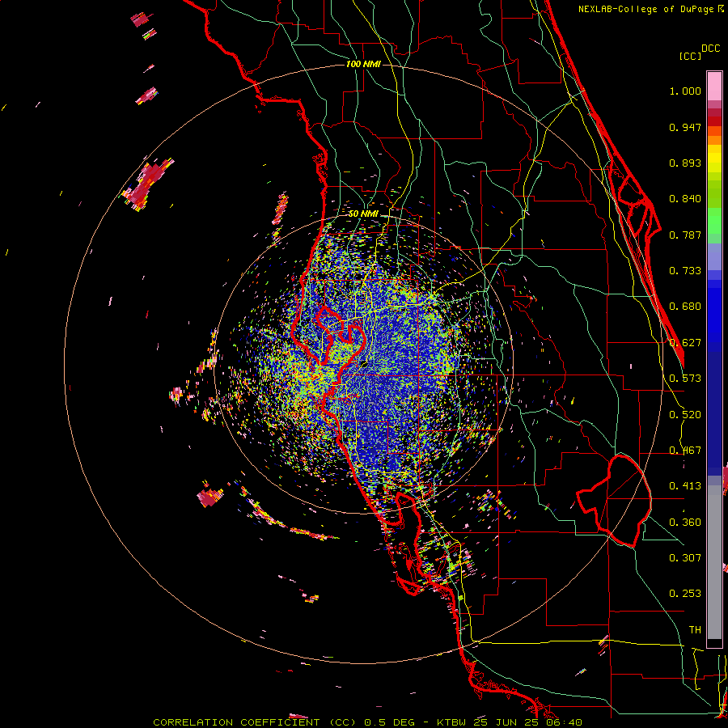Image resolution: width=728 pixels, height=728 pixels.
Task: Click the 0.840 scale value
Action: (x=685, y=199)
